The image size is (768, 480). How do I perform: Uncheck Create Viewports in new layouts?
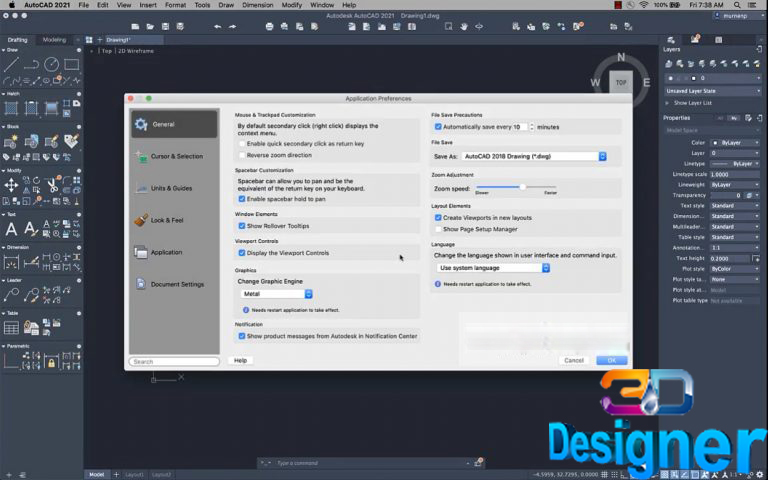pos(438,217)
